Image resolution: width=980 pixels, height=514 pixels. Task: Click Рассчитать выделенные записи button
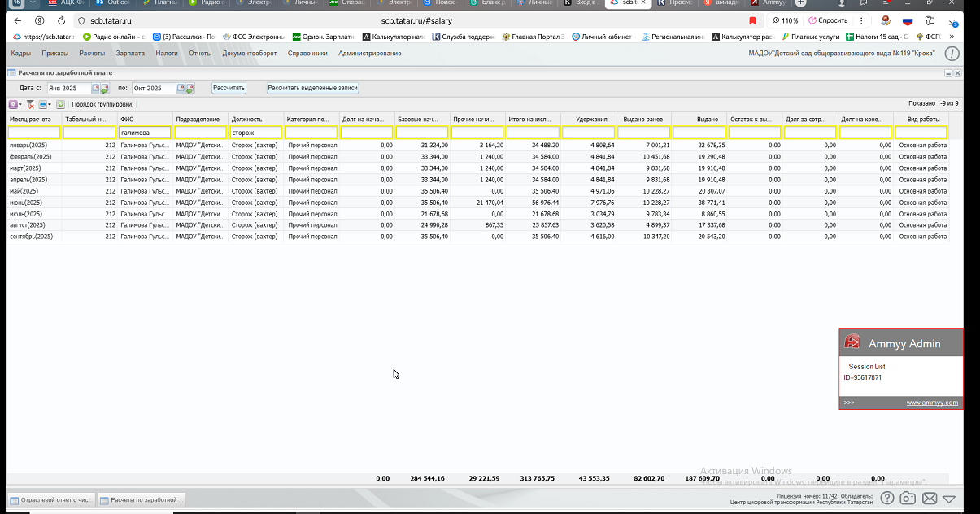(x=313, y=88)
